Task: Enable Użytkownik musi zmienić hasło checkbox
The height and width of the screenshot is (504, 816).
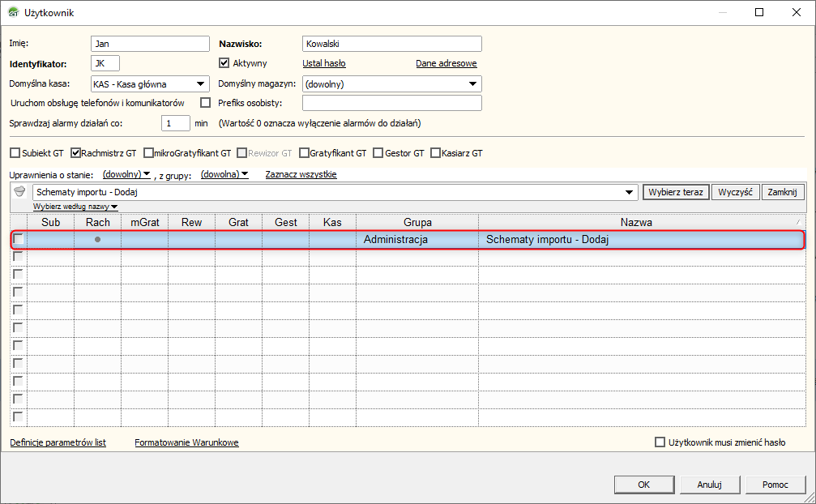Action: [x=660, y=442]
